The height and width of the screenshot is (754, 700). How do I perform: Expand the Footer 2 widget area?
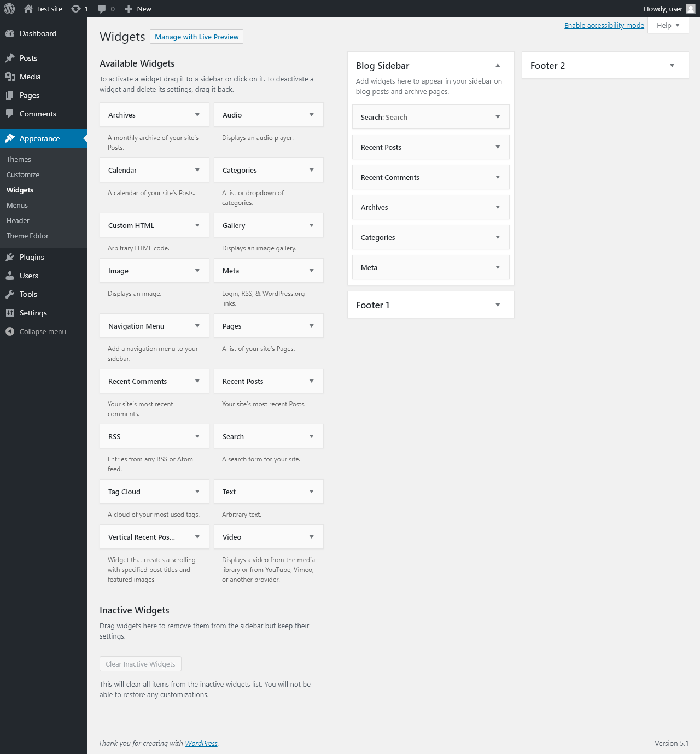(x=672, y=66)
